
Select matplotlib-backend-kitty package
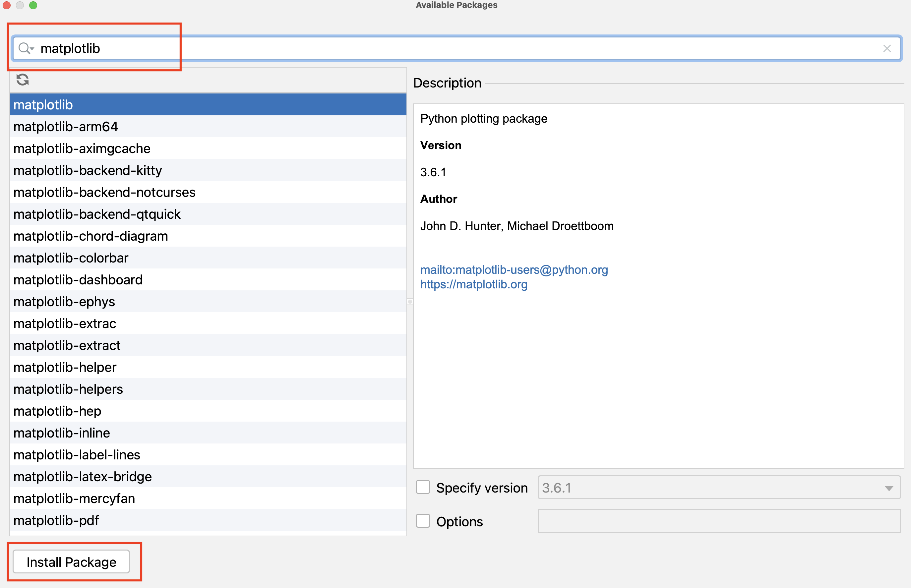88,170
